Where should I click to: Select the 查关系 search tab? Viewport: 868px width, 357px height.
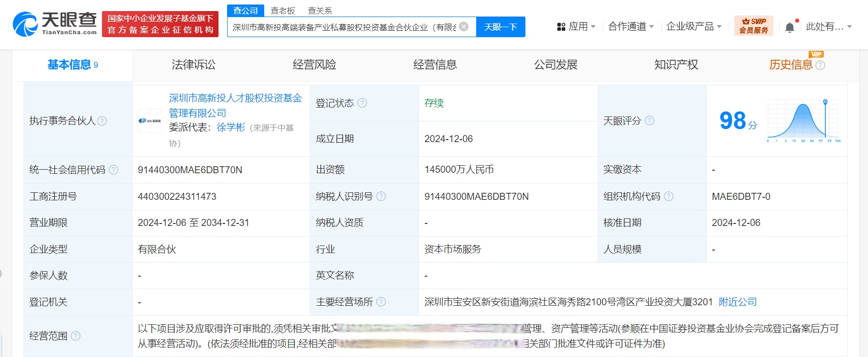[x=320, y=11]
